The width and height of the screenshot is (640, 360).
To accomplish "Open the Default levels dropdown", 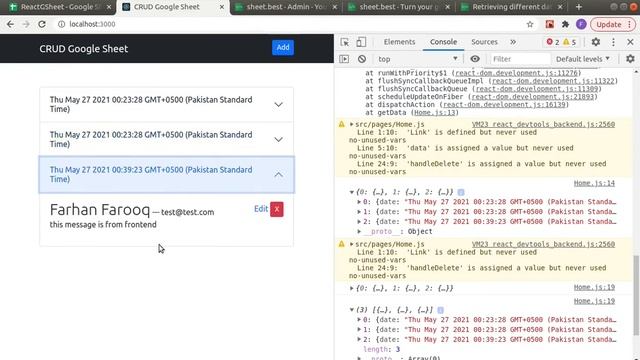I will (583, 59).
